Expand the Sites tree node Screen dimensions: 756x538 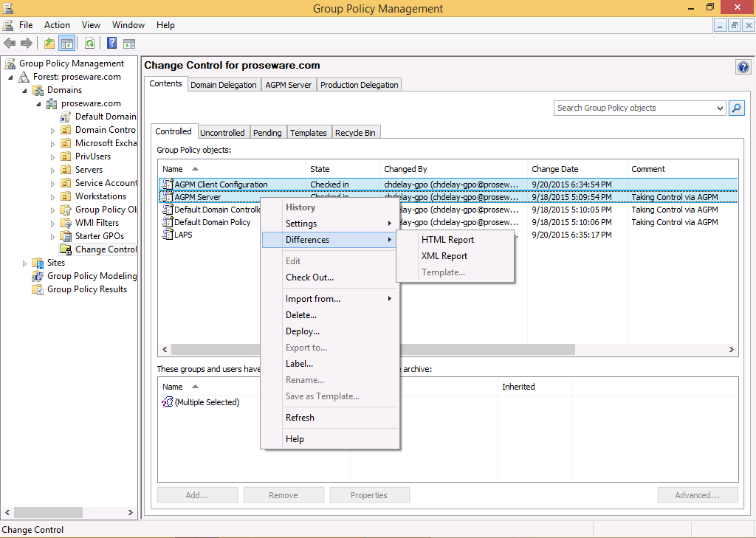click(24, 263)
